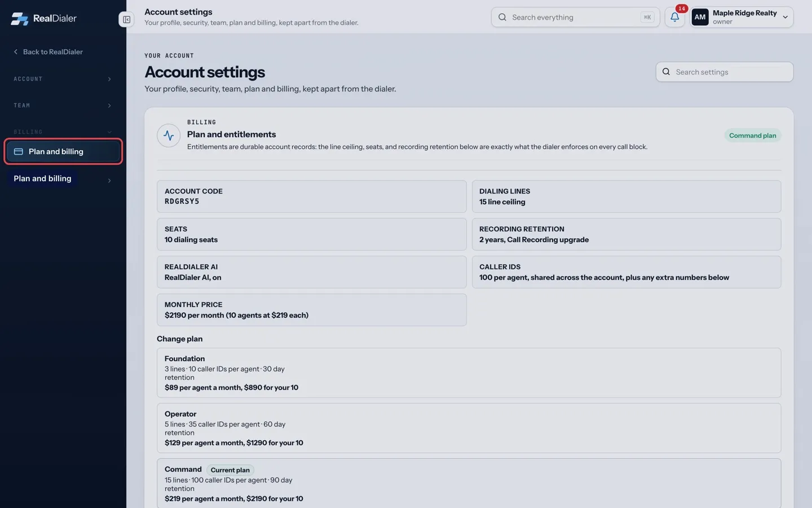Click the '15 line ceiling' value
Viewport: 812px width, 508px height.
tap(502, 202)
